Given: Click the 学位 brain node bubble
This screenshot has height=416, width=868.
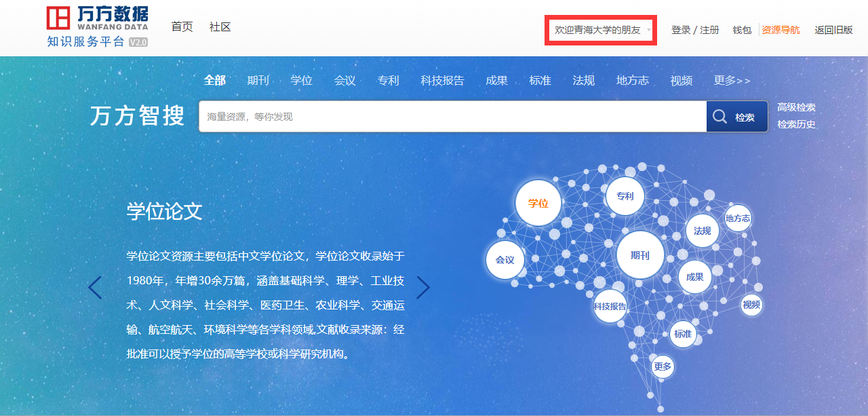Looking at the screenshot, I should 538,203.
